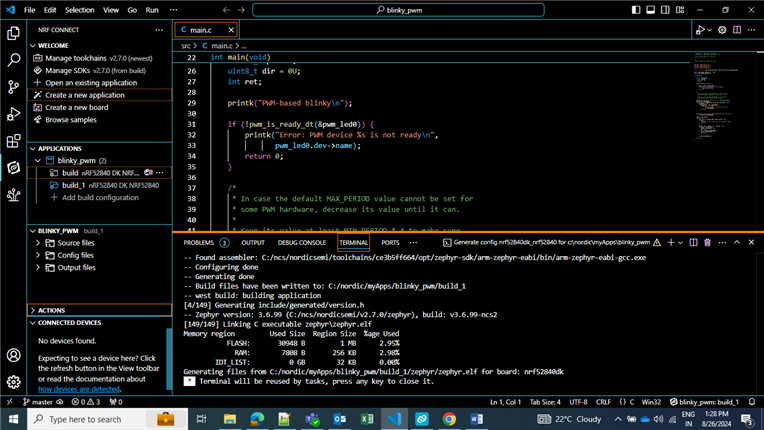This screenshot has width=764, height=430.
Task: Expand the Source files tree node
Action: 75,243
